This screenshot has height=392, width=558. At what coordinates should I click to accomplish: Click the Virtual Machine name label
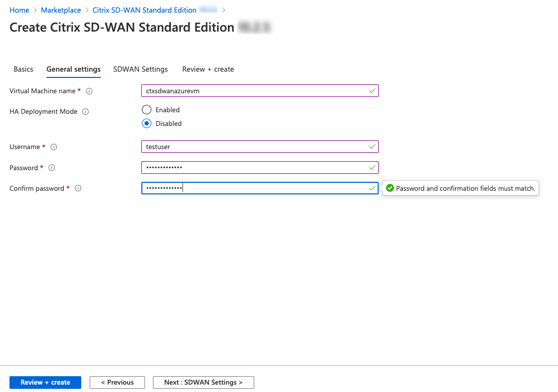[x=42, y=91]
